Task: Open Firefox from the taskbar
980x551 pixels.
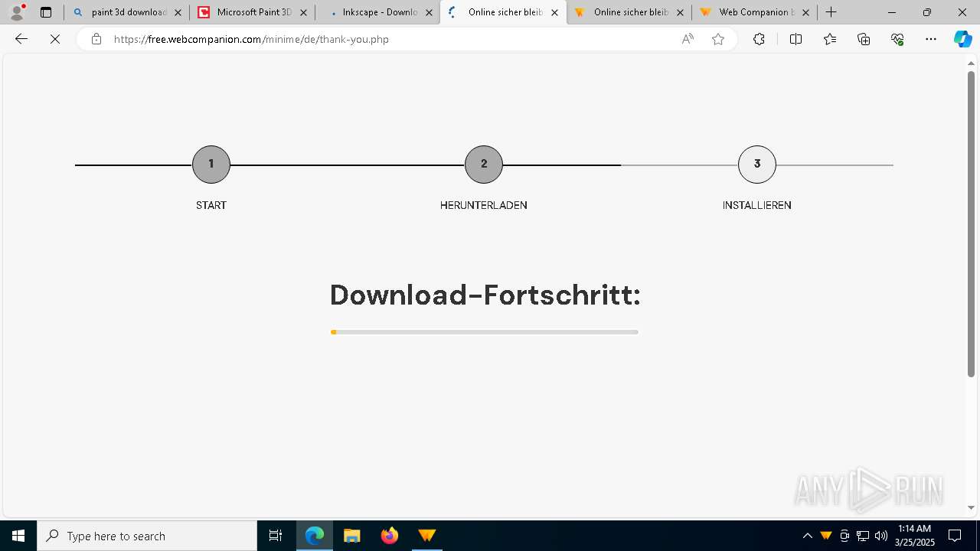Action: tap(390, 536)
